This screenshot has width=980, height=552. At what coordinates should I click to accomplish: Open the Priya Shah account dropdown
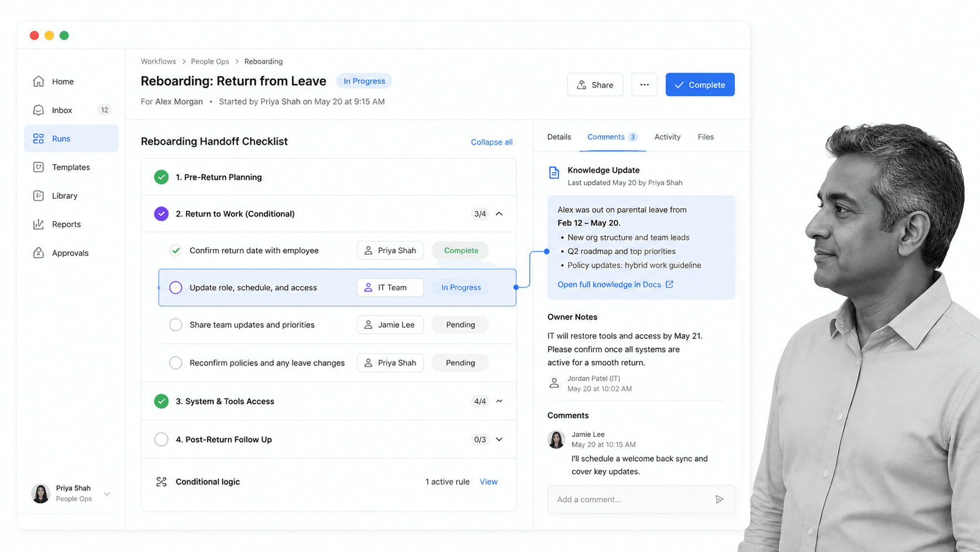coord(107,494)
